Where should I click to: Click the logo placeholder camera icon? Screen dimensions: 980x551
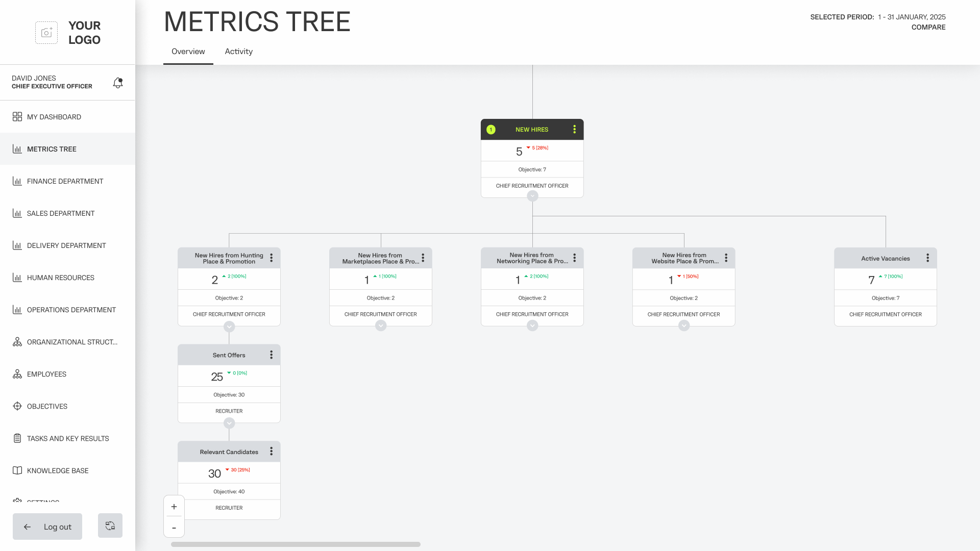point(46,33)
